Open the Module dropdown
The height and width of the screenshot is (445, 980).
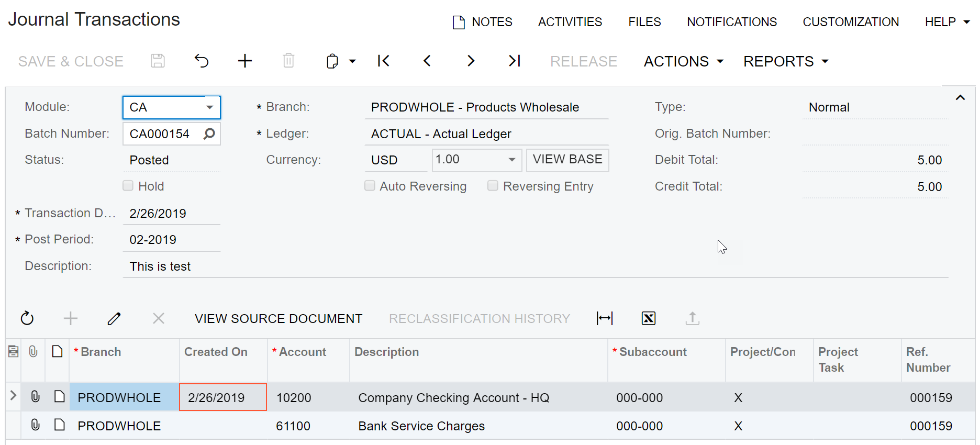[209, 107]
